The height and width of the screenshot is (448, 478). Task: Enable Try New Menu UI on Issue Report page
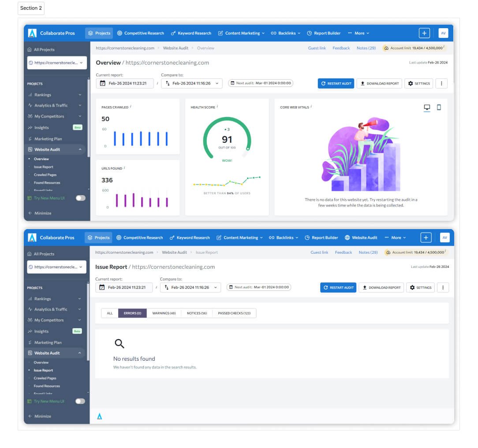[80, 401]
